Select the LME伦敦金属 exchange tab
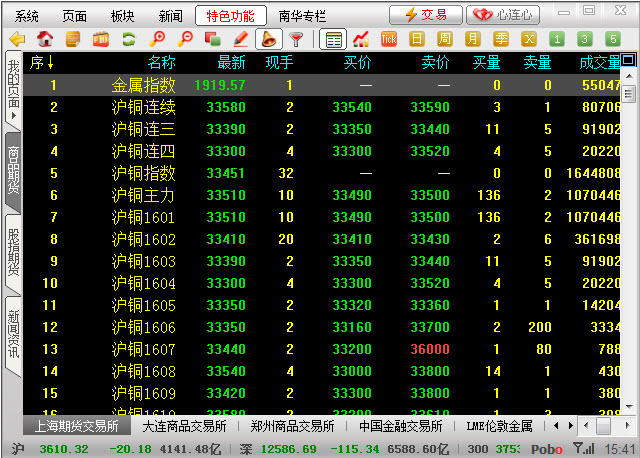 pyautogui.click(x=499, y=426)
